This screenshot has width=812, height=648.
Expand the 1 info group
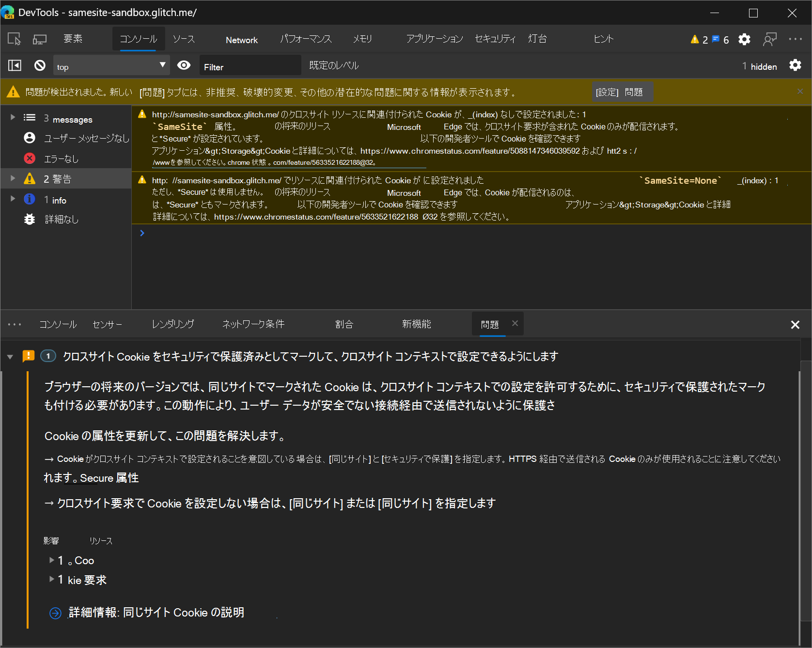13,199
